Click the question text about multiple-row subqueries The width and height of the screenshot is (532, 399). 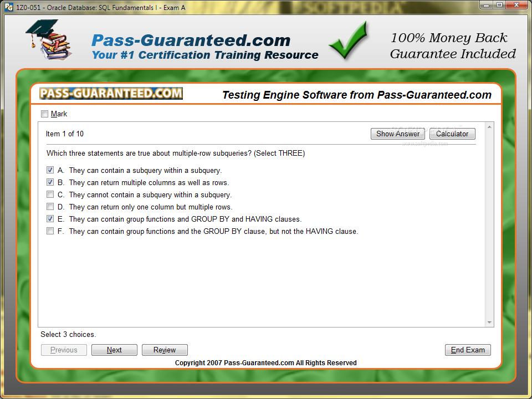[176, 154]
